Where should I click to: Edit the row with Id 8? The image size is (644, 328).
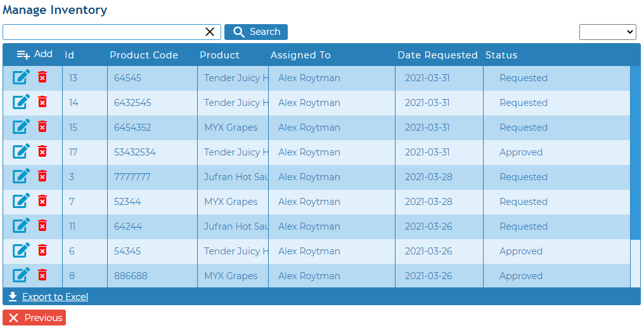coord(22,275)
